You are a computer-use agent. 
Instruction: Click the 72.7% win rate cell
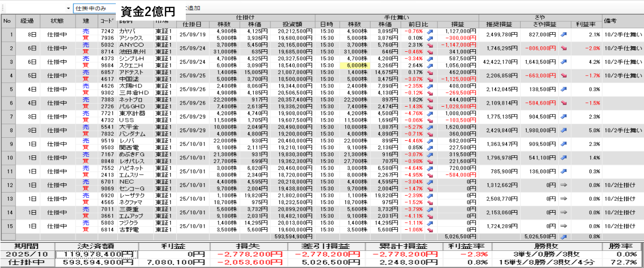coord(623,262)
